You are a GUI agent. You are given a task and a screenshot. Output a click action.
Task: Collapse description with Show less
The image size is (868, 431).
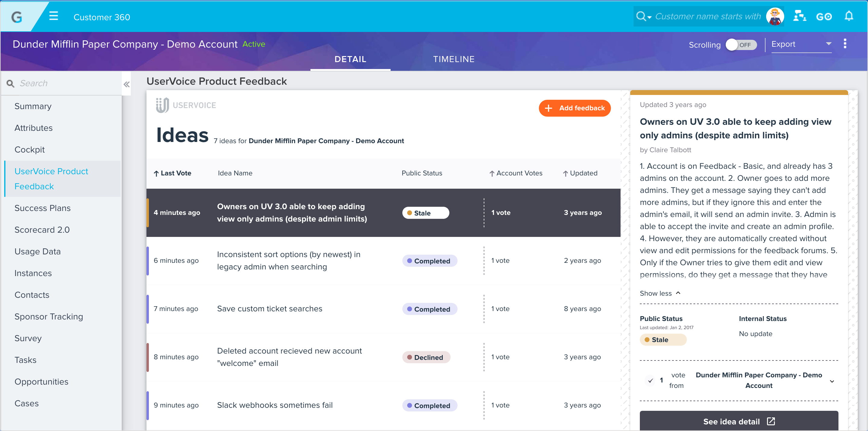[x=660, y=293]
